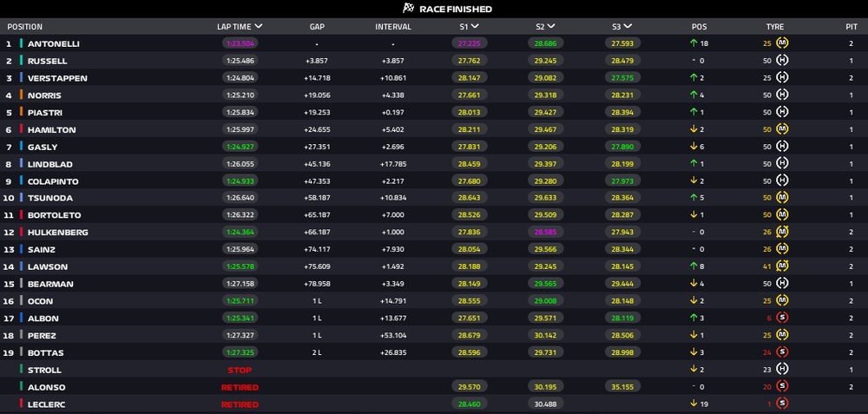Select the GAP column header
868x414 pixels.
click(318, 27)
